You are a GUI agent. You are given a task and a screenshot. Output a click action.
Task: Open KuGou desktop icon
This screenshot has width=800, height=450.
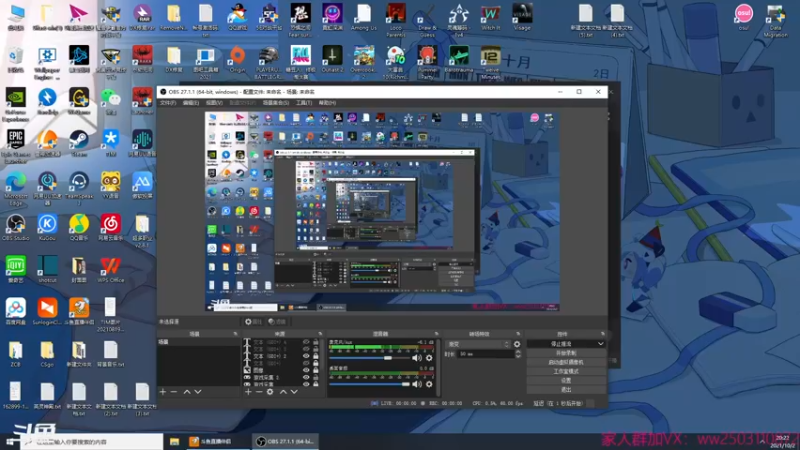(x=47, y=228)
